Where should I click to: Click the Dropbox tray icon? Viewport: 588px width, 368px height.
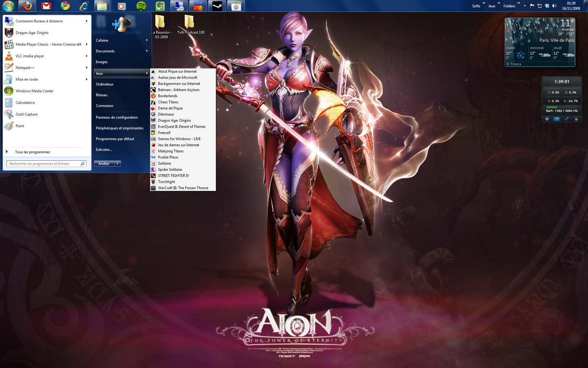547,6
